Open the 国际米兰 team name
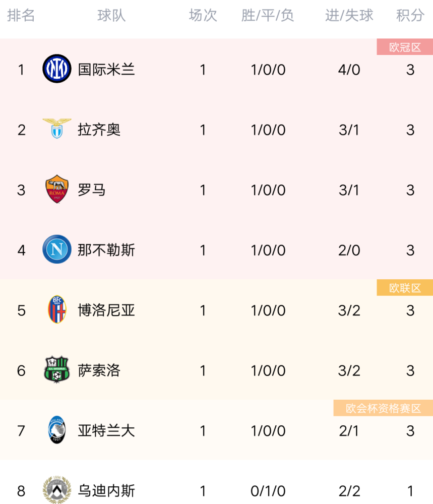 106,70
